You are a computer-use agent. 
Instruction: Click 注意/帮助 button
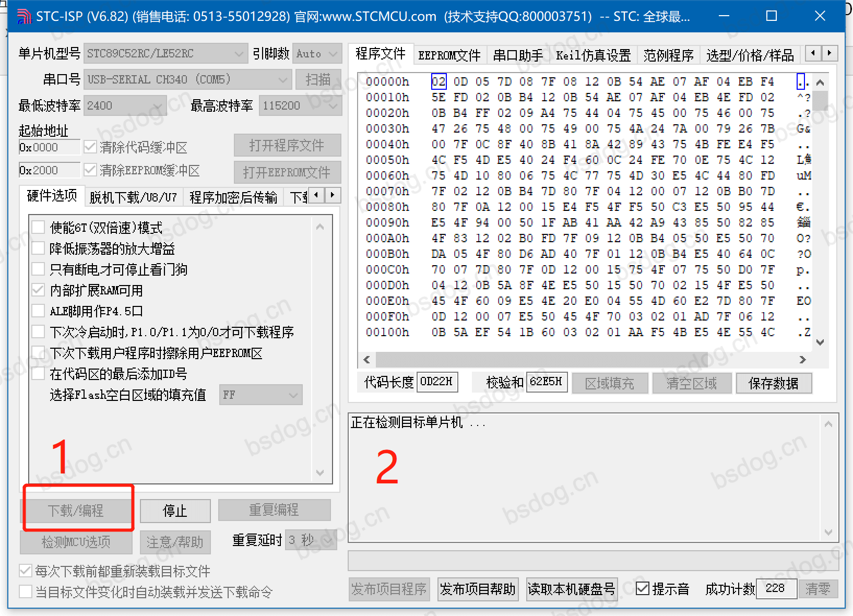click(x=175, y=542)
